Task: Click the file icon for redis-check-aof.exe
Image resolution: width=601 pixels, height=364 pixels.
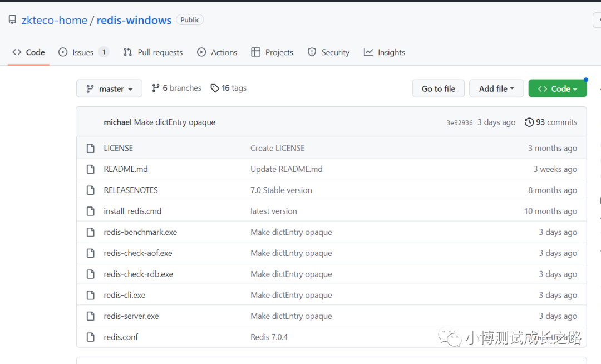Action: pos(91,253)
